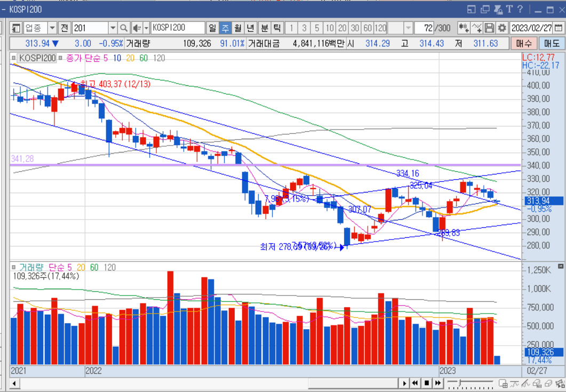Adjust the zoom slider handle at bottom

[460, 382]
